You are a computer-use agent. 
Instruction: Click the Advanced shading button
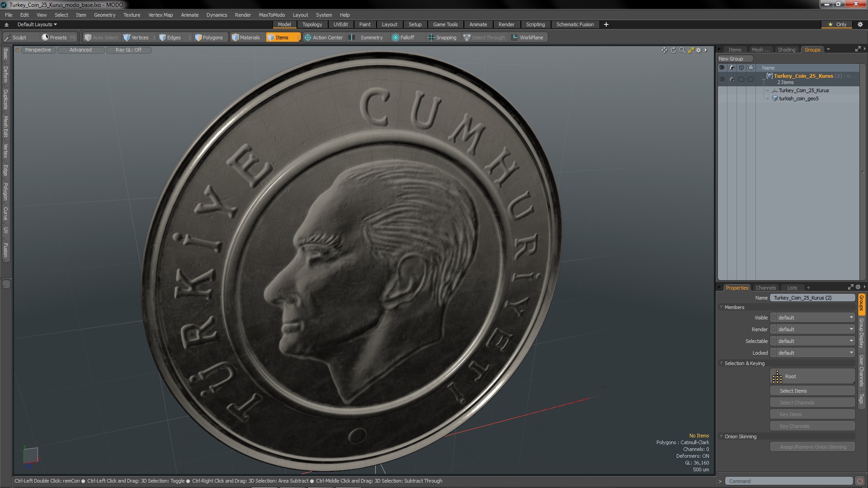(x=80, y=50)
